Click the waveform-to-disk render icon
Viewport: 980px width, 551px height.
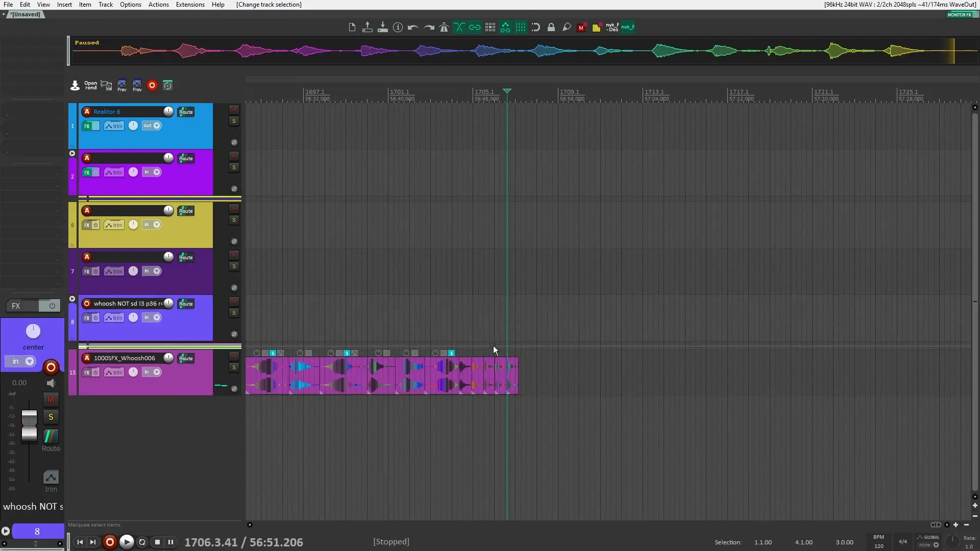click(106, 86)
